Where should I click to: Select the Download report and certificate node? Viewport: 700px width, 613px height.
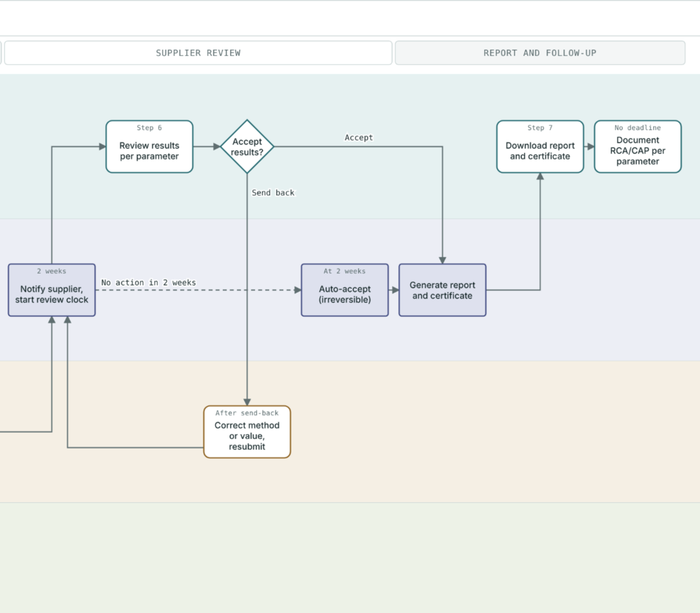tap(540, 147)
